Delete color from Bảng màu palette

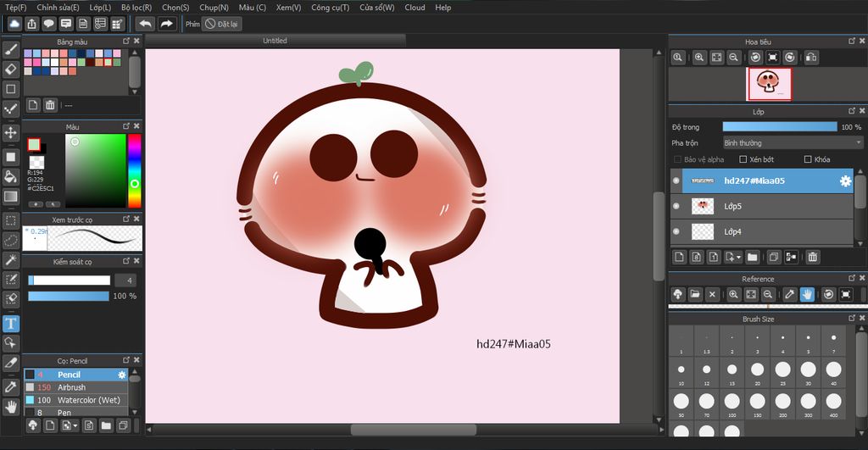click(50, 105)
